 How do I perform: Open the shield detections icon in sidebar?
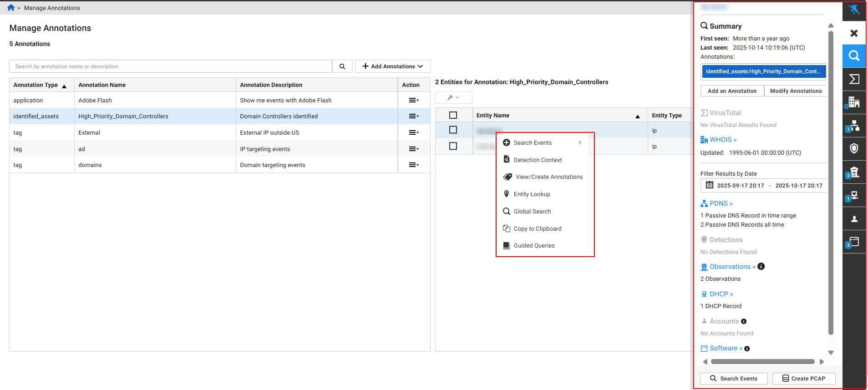(x=854, y=148)
